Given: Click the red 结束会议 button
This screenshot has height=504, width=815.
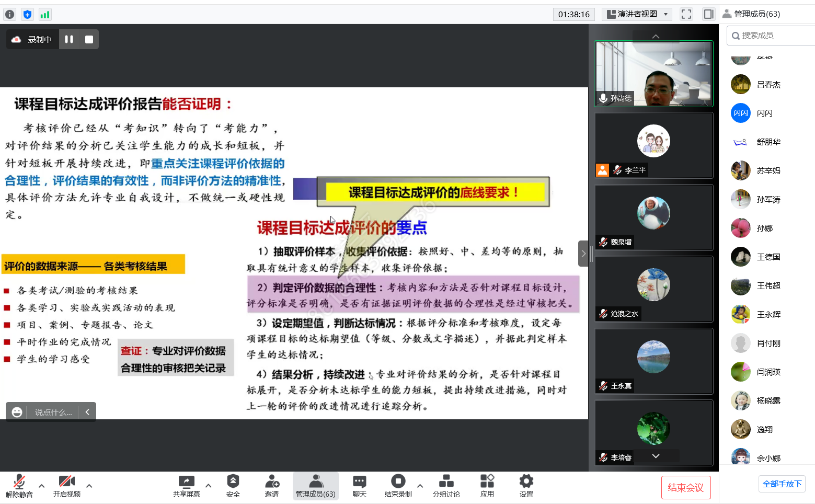Looking at the screenshot, I should pos(685,487).
